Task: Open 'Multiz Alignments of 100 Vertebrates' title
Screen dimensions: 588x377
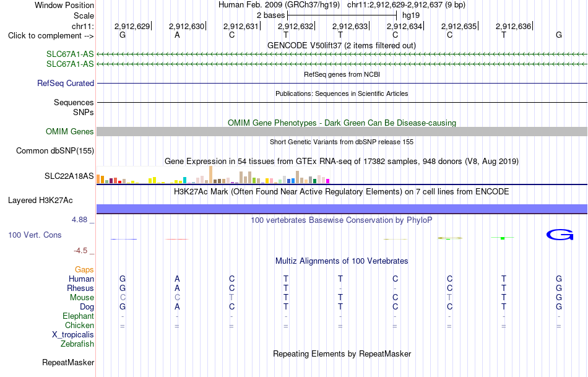Action: coord(342,261)
